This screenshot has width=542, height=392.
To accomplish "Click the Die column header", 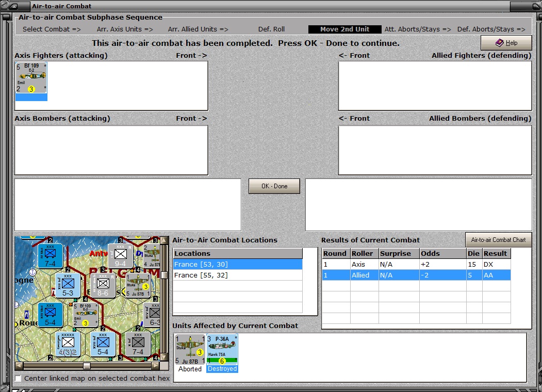I will (x=474, y=253).
